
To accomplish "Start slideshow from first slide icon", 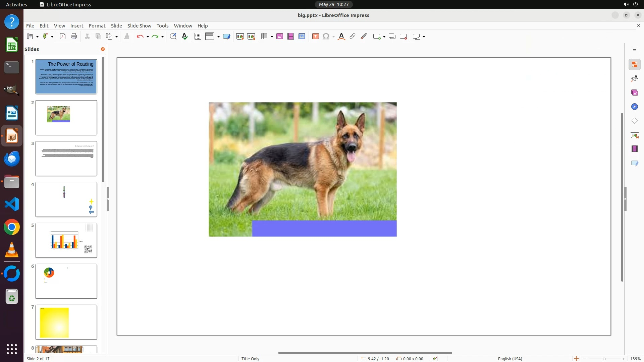I will [x=240, y=37].
